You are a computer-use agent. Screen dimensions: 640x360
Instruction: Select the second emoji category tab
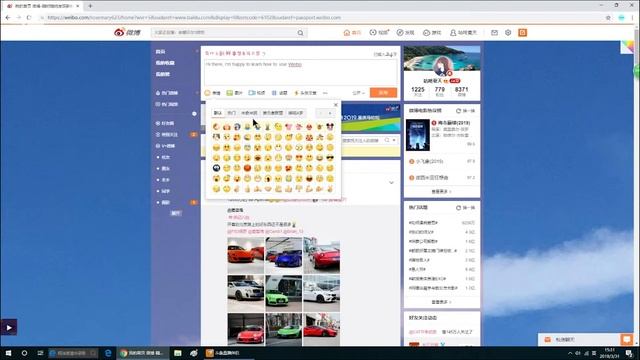[231, 113]
